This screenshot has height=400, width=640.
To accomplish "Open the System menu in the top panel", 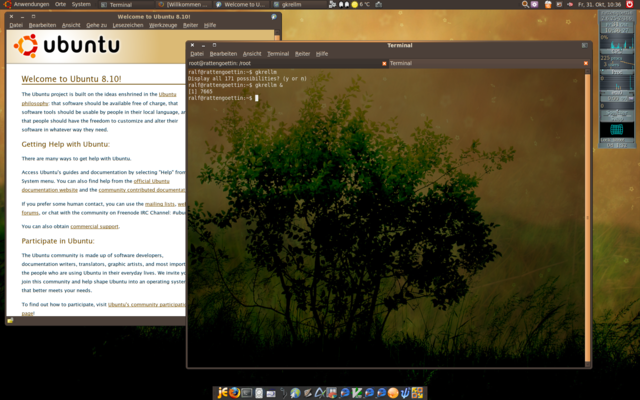I will 81,4.
